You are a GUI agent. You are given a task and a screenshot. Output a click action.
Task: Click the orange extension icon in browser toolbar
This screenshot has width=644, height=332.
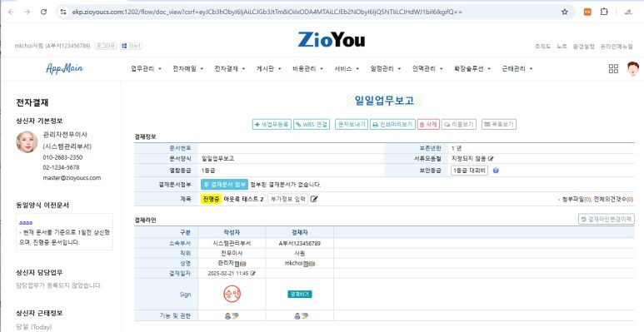tap(587, 12)
